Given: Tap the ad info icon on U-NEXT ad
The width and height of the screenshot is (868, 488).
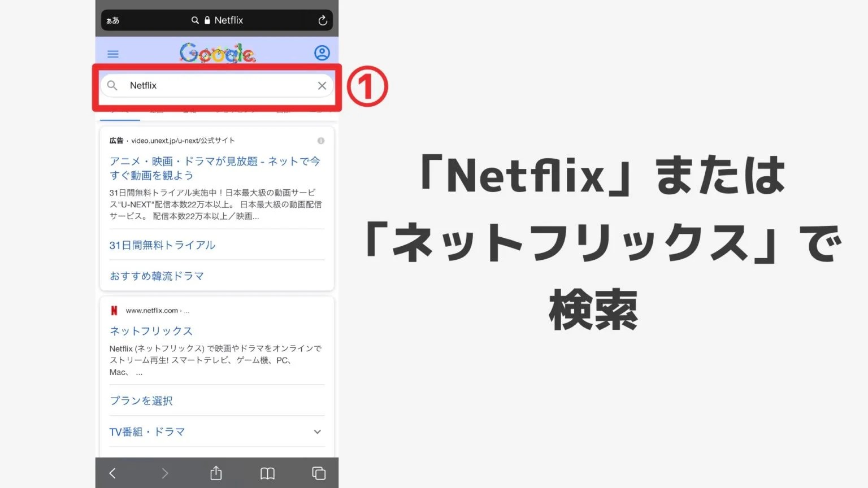Looking at the screenshot, I should pos(321,141).
